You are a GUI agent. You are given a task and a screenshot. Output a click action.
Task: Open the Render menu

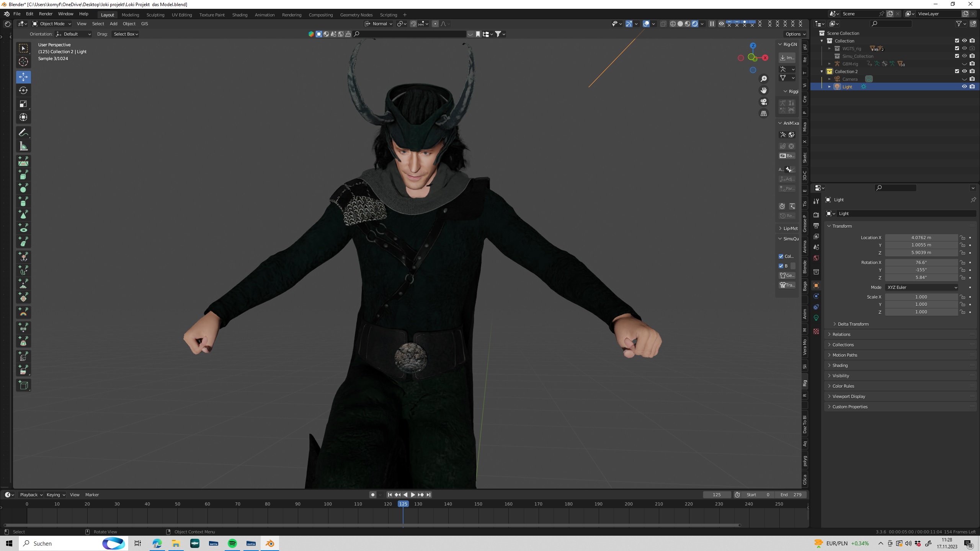pyautogui.click(x=46, y=14)
